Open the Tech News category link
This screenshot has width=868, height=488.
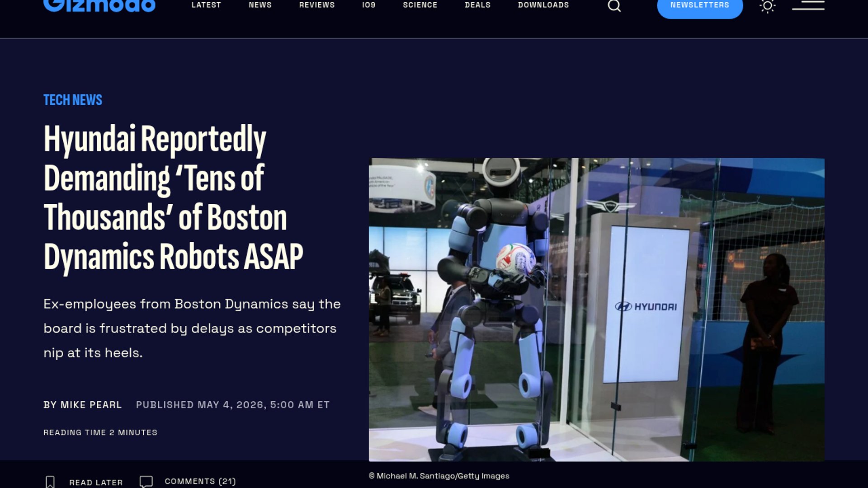[73, 100]
